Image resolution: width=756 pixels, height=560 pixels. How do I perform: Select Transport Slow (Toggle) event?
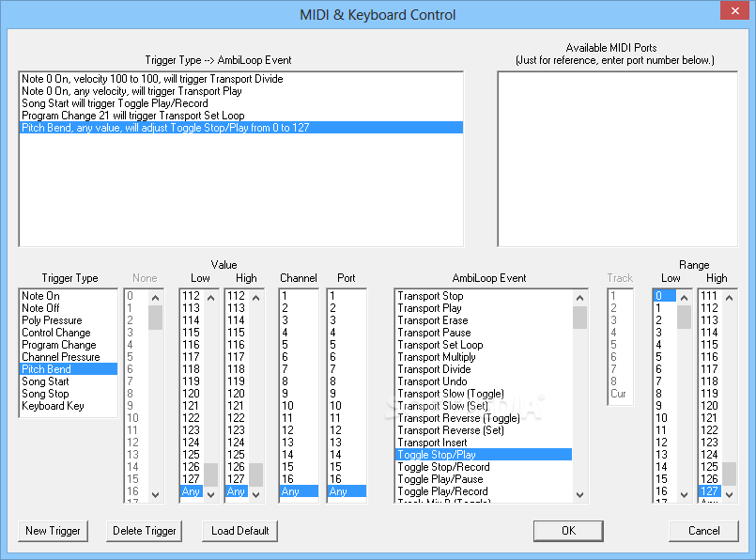click(484, 394)
